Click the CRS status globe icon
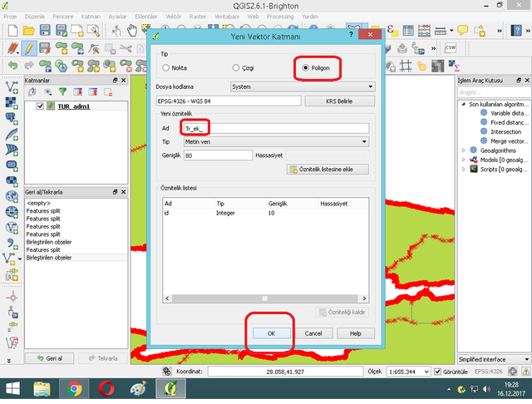This screenshot has height=404, width=532. pos(513,372)
